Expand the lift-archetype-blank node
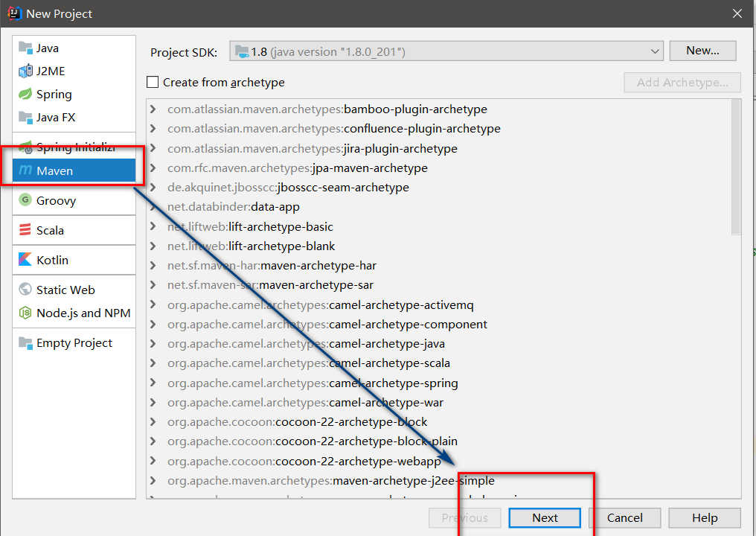Image resolution: width=756 pixels, height=536 pixels. pyautogui.click(x=153, y=246)
